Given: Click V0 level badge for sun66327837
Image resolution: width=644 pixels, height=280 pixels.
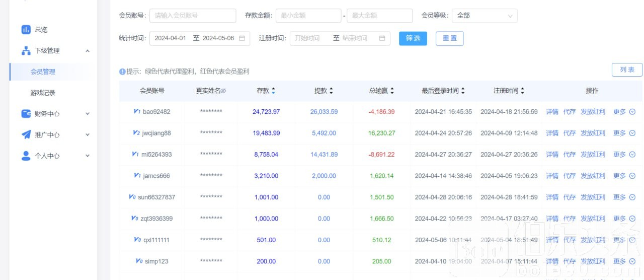Looking at the screenshot, I should (132, 197).
